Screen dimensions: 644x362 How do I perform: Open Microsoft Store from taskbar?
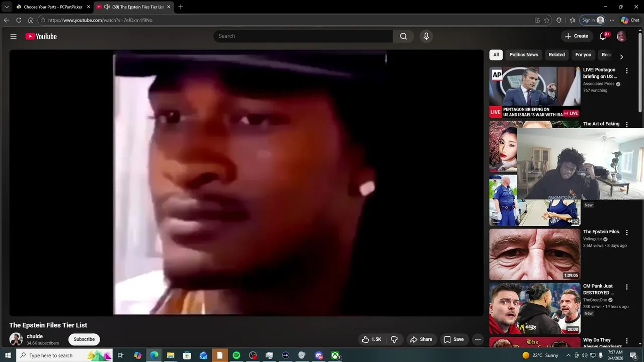click(187, 355)
